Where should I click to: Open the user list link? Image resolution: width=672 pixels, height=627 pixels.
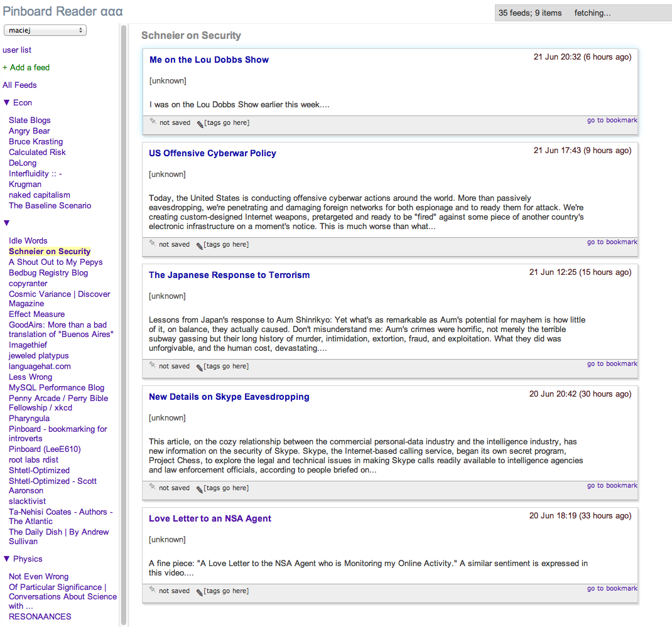click(x=17, y=50)
